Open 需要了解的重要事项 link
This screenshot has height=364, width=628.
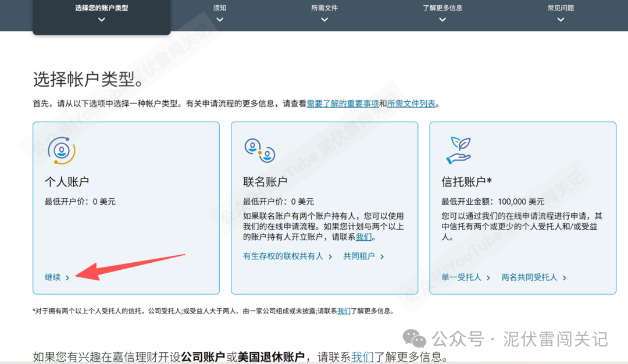(343, 104)
